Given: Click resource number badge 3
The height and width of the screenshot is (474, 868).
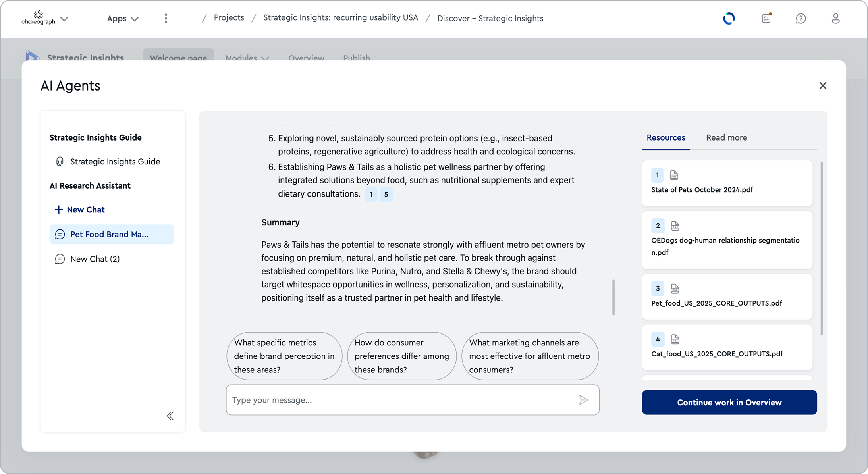Looking at the screenshot, I should [x=658, y=289].
